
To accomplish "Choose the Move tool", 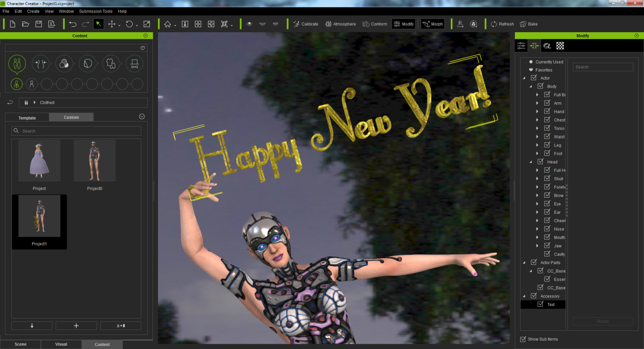I will (112, 24).
